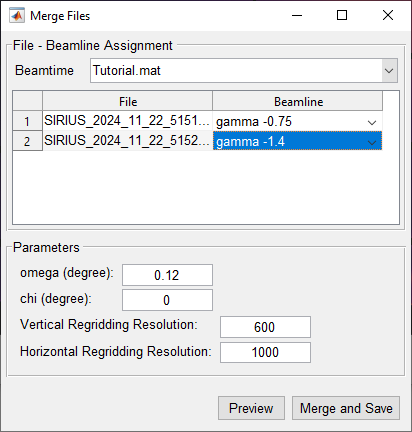The width and height of the screenshot is (412, 432).
Task: Minimize the Merge Files window
Action: coord(297,15)
